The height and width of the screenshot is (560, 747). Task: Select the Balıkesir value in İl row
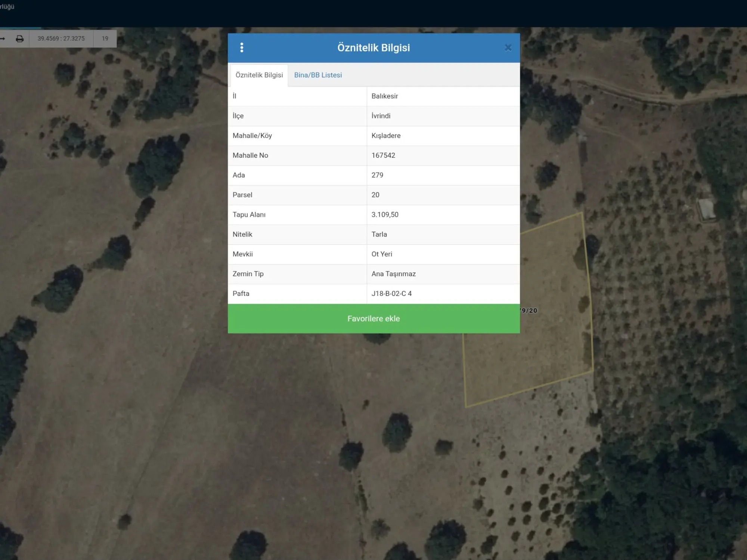pos(385,96)
